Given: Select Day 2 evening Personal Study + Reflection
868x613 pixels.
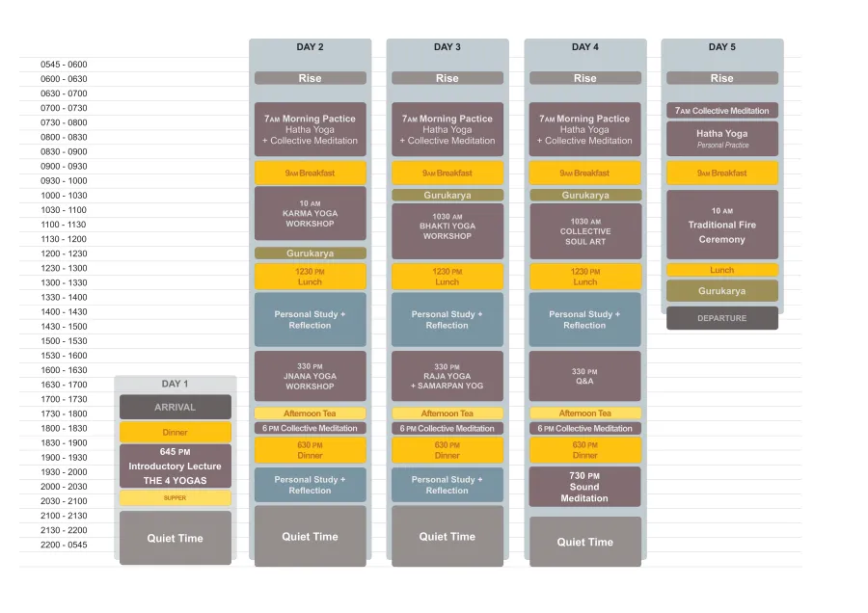Looking at the screenshot, I should (x=310, y=485).
